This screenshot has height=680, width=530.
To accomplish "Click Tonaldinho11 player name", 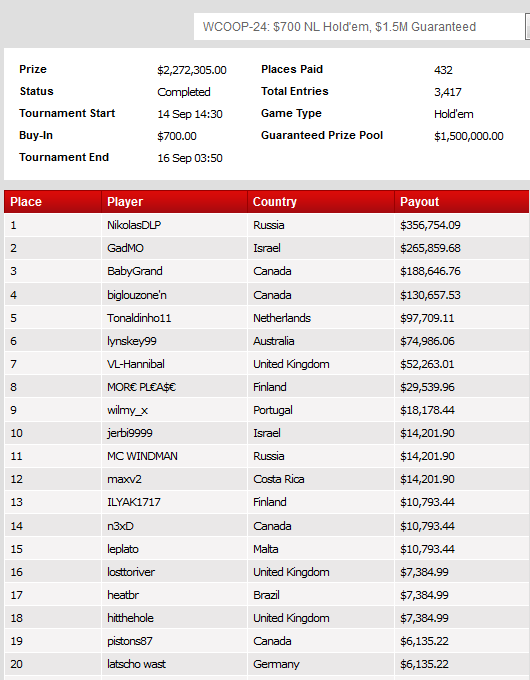I will click(139, 318).
